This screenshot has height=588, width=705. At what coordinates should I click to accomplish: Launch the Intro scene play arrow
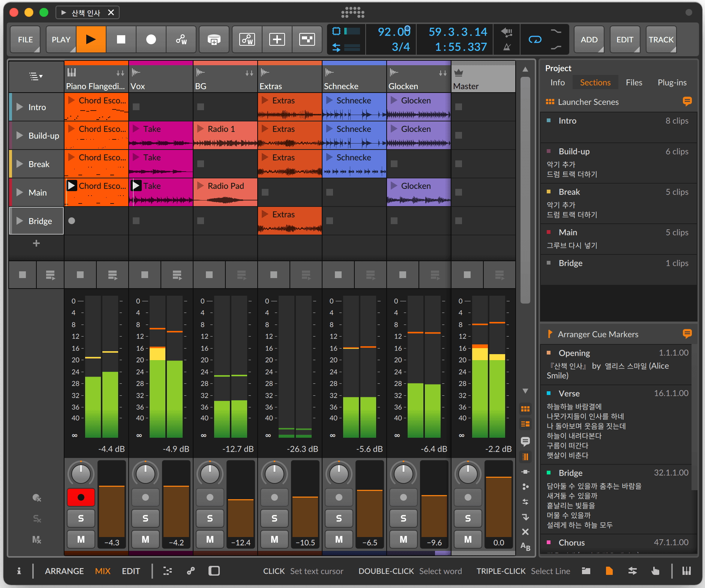[20, 107]
